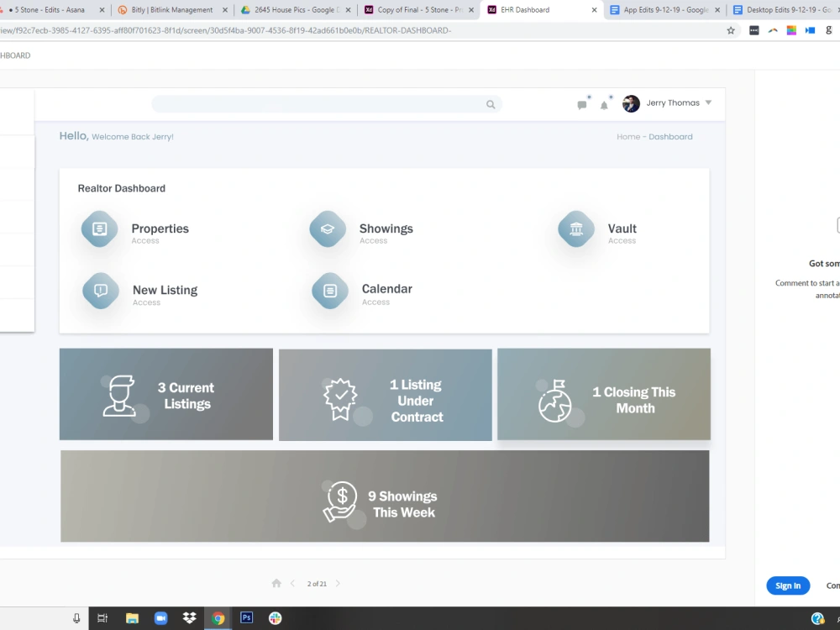The image size is (840, 630).
Task: Click the search magnifier icon
Action: pyautogui.click(x=491, y=104)
